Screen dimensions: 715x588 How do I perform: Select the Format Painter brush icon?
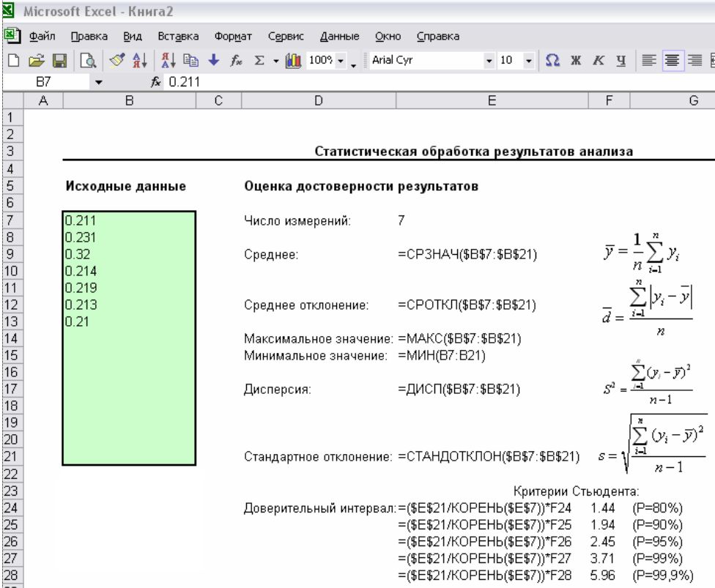click(x=117, y=60)
